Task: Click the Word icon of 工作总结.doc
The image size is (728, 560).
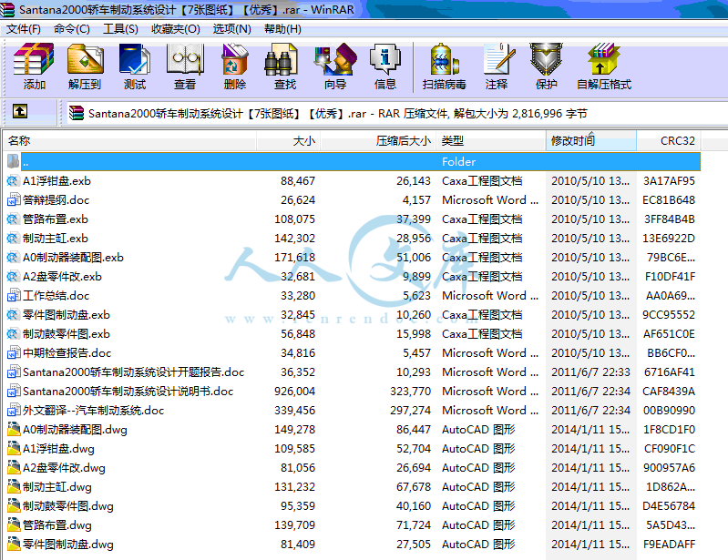Action: [14, 296]
